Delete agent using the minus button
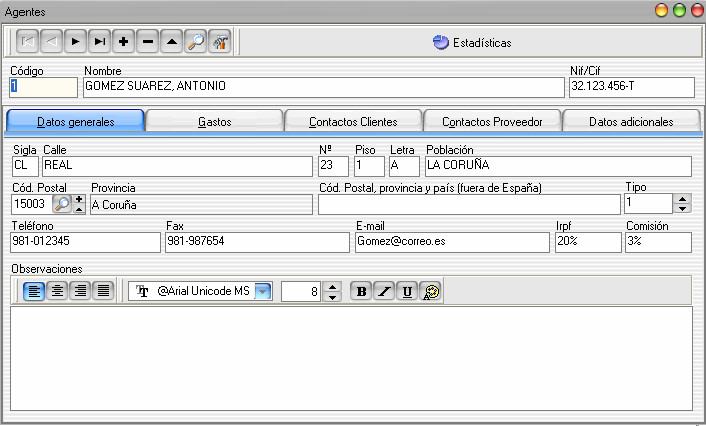706x426 pixels. click(x=148, y=41)
